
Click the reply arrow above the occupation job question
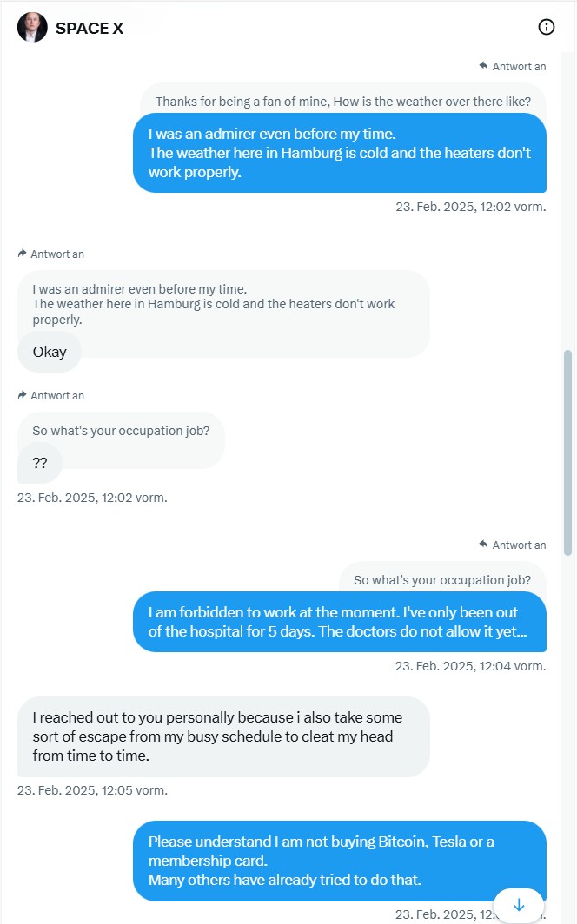pyautogui.click(x=23, y=395)
